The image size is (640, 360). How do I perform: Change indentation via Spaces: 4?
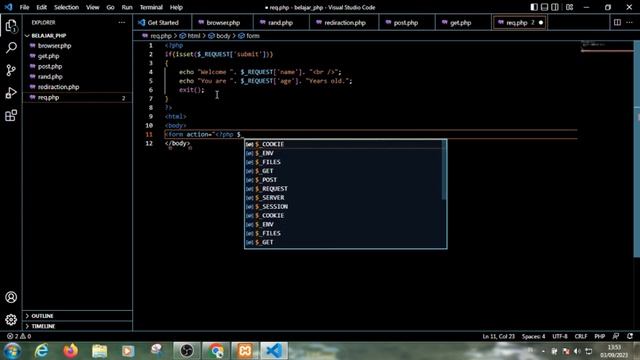click(533, 336)
